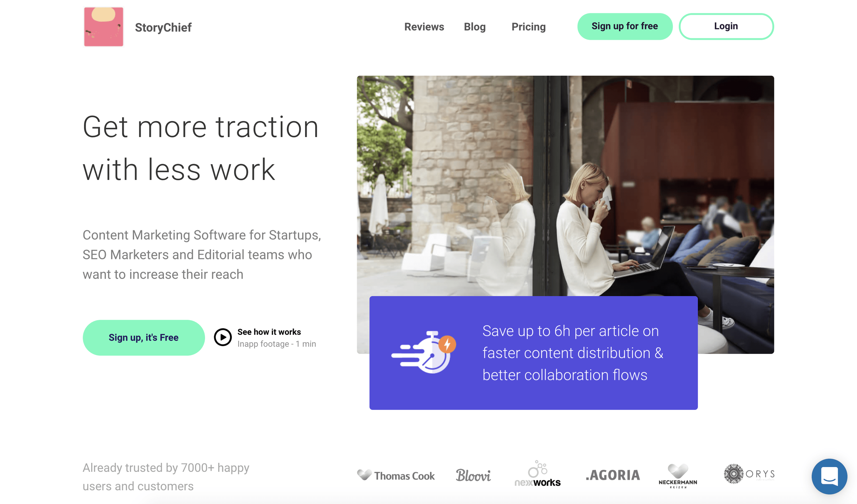Click the hero photo of woman with laptop
The image size is (857, 504).
coord(565,186)
